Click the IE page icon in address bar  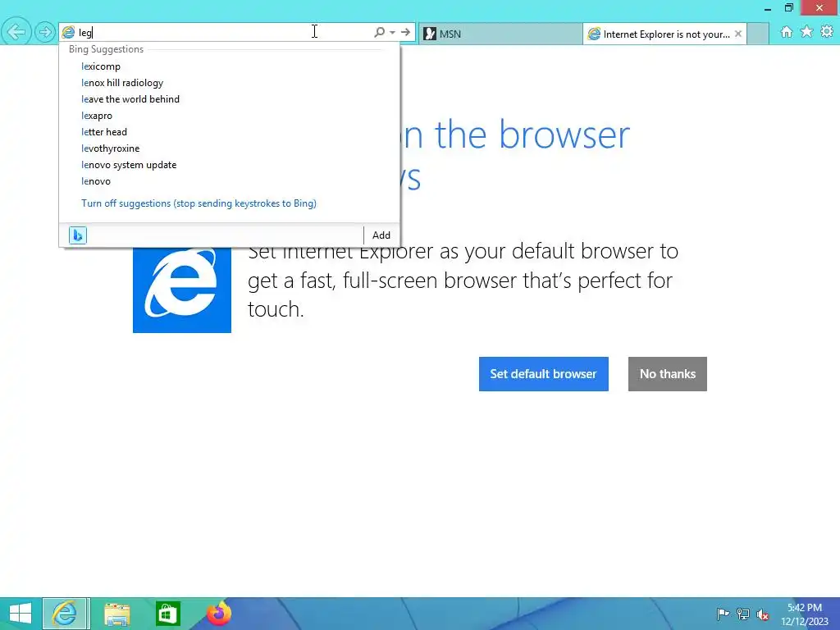[68, 32]
